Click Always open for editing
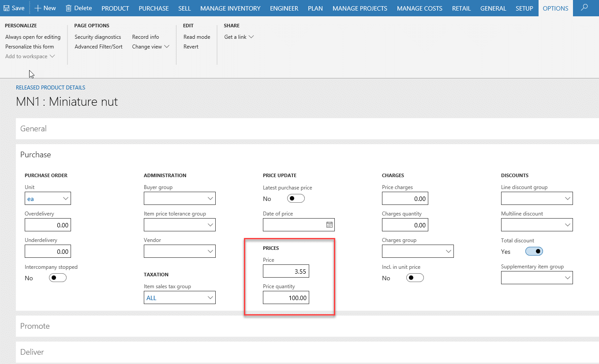 [33, 37]
